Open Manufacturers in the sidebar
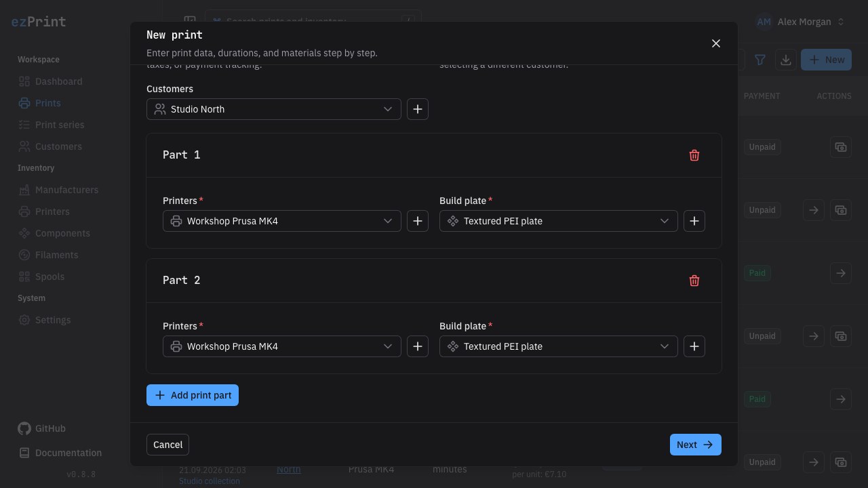868x488 pixels. [58, 190]
